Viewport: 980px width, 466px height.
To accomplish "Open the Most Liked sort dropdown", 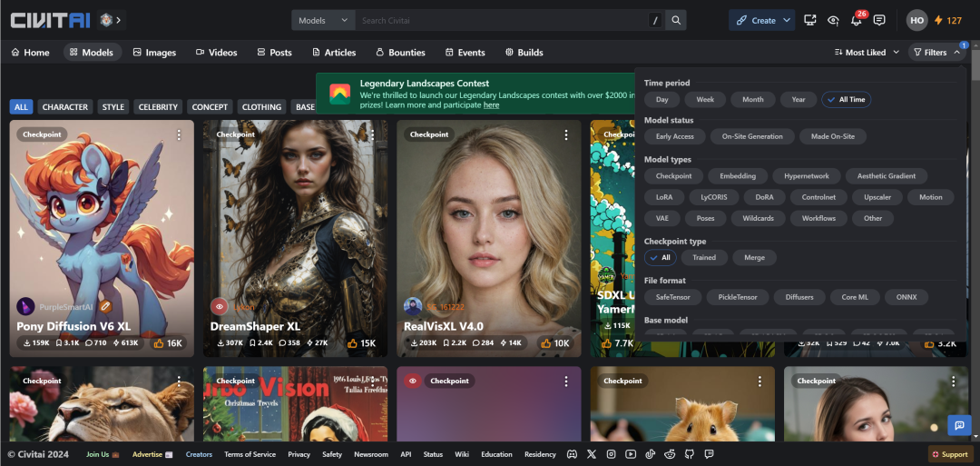I will 867,53.
